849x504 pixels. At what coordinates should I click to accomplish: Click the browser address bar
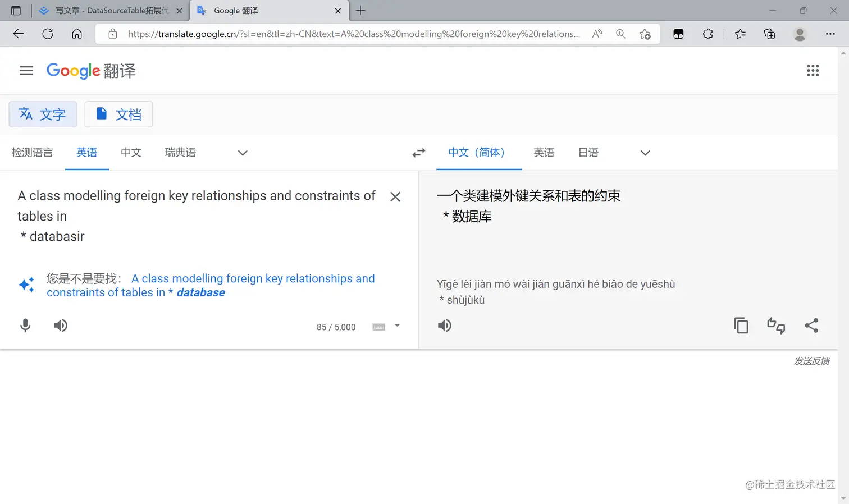pos(354,34)
